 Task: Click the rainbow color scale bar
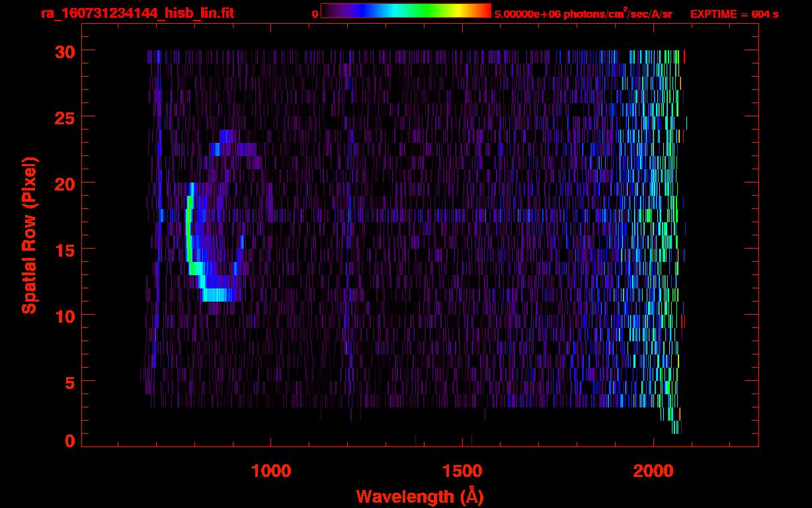[x=406, y=11]
